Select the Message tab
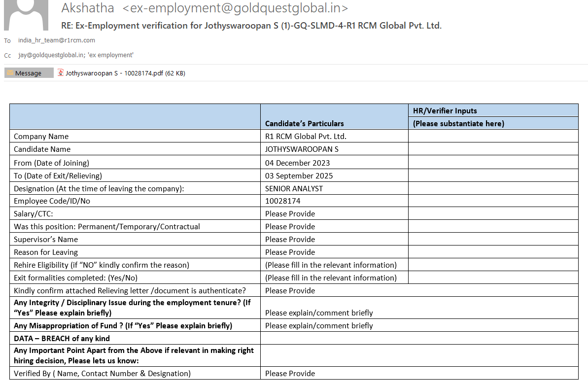This screenshot has width=588, height=385. tap(29, 73)
